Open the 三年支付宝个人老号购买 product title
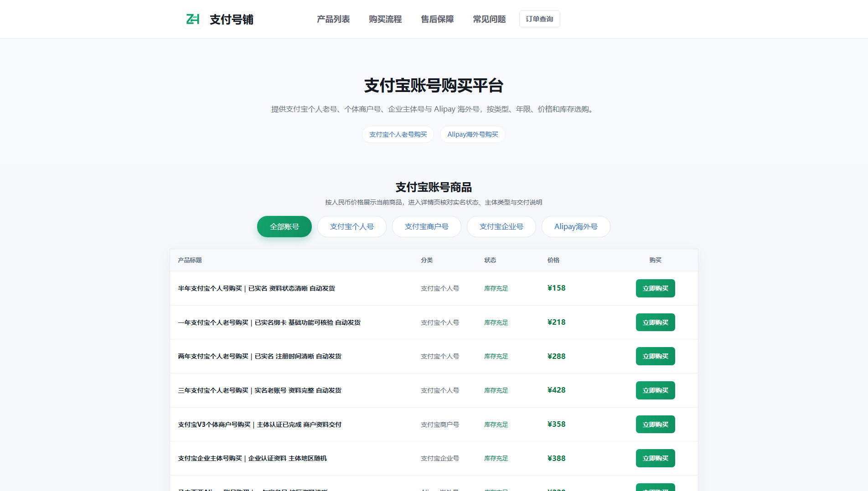 pyautogui.click(x=259, y=390)
